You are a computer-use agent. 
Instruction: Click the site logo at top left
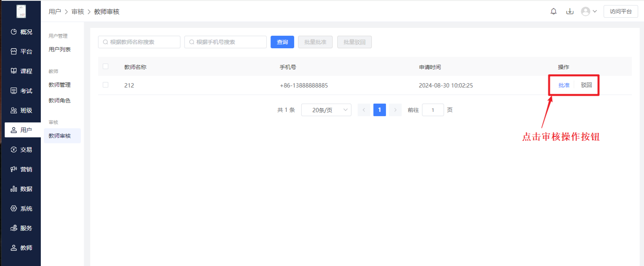(x=21, y=11)
